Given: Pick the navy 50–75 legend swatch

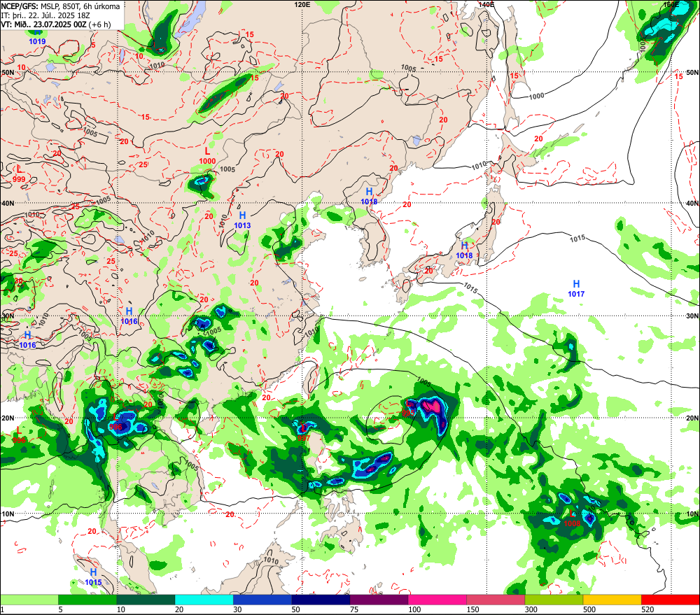Looking at the screenshot, I should (x=321, y=600).
